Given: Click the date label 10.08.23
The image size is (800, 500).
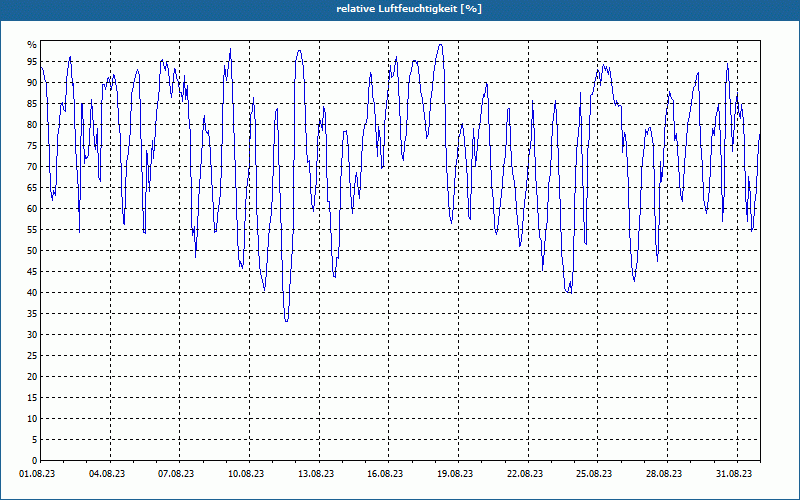Looking at the screenshot, I should click(x=246, y=474).
